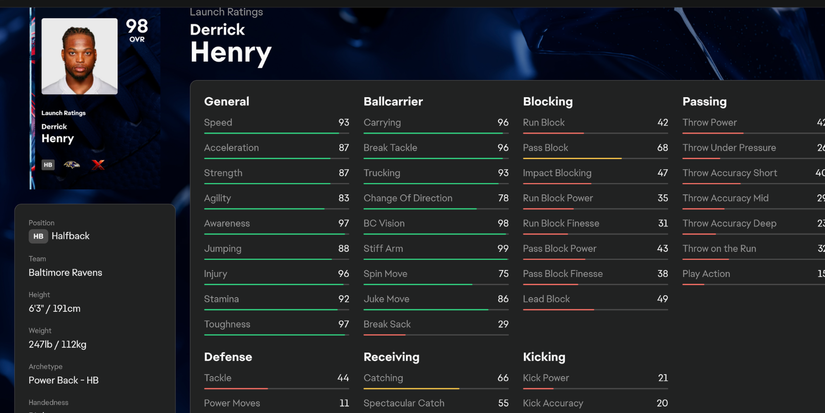Select the Blocking section heading
This screenshot has width=825, height=413.
pyautogui.click(x=547, y=101)
